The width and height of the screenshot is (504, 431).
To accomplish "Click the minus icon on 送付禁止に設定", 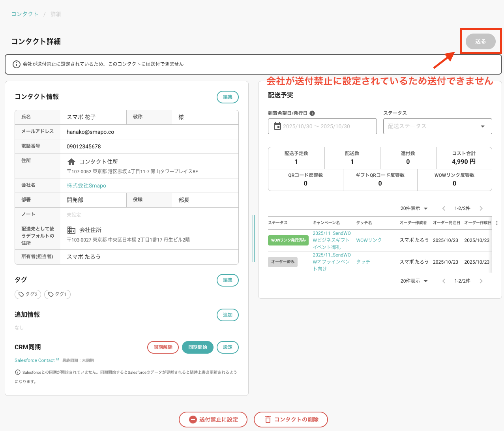I will (193, 420).
